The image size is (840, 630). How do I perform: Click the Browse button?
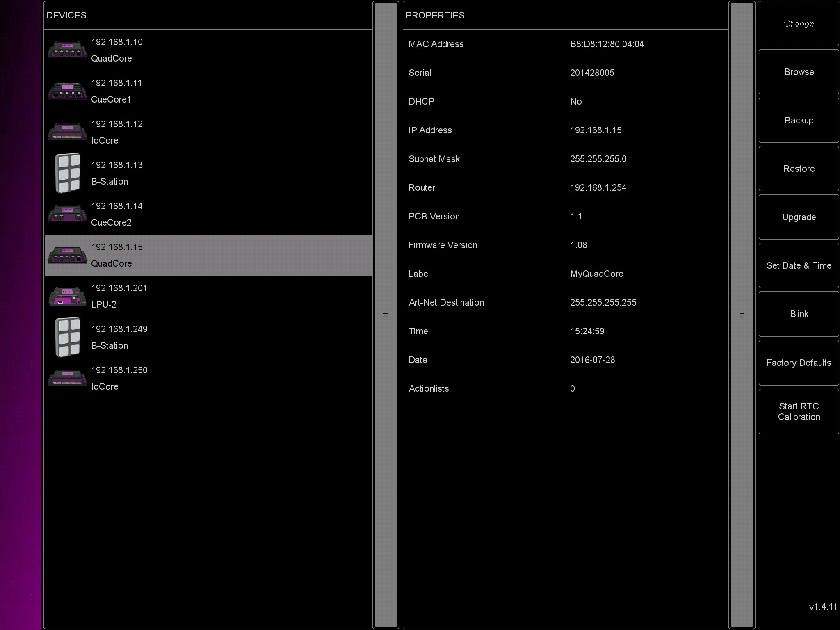(799, 72)
